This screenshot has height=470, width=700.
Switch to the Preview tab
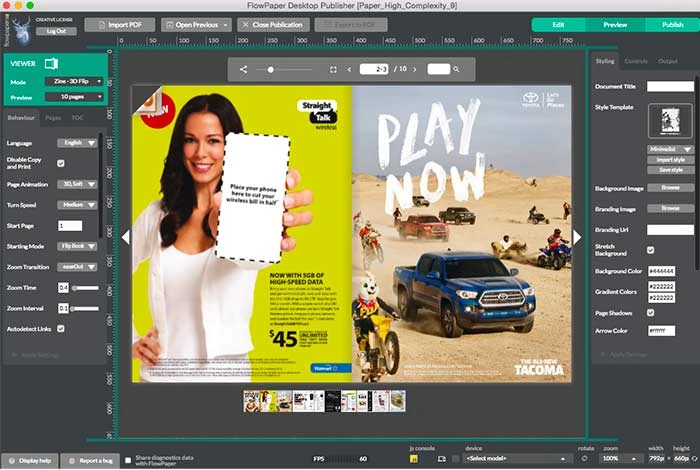pos(614,24)
